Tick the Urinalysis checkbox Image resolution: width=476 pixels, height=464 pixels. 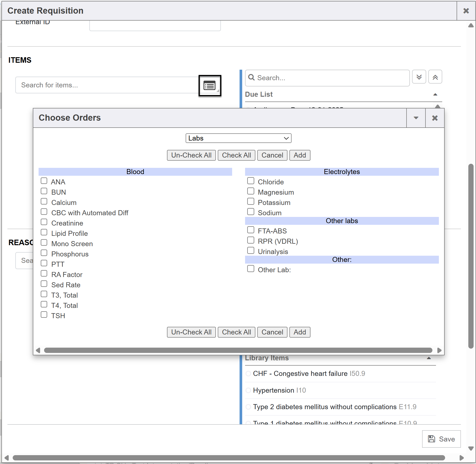(x=250, y=250)
